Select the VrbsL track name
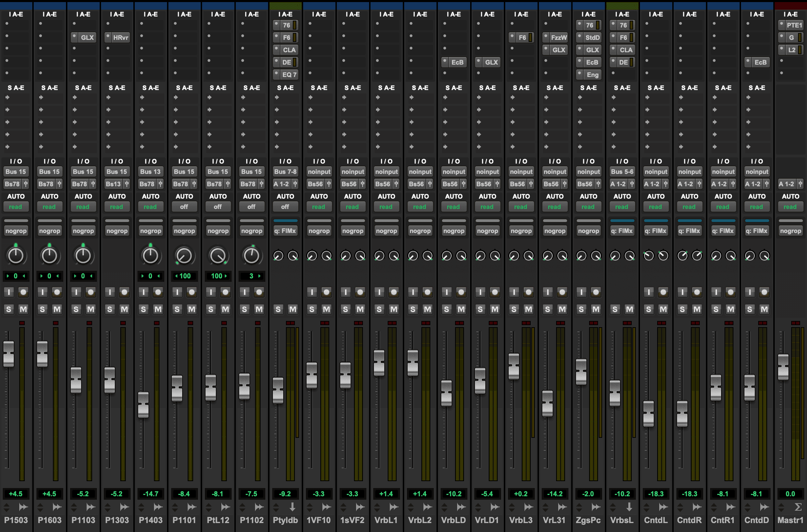Image resolution: width=807 pixels, height=532 pixels. point(622,520)
